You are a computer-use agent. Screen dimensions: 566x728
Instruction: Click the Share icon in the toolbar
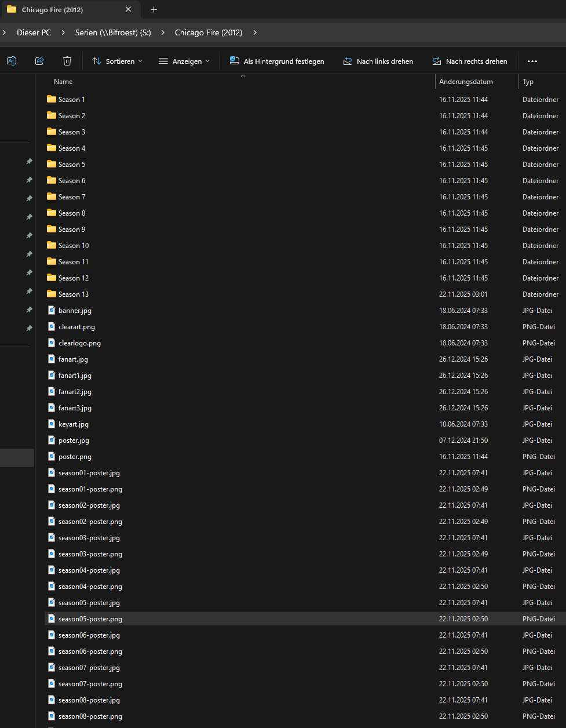[39, 61]
